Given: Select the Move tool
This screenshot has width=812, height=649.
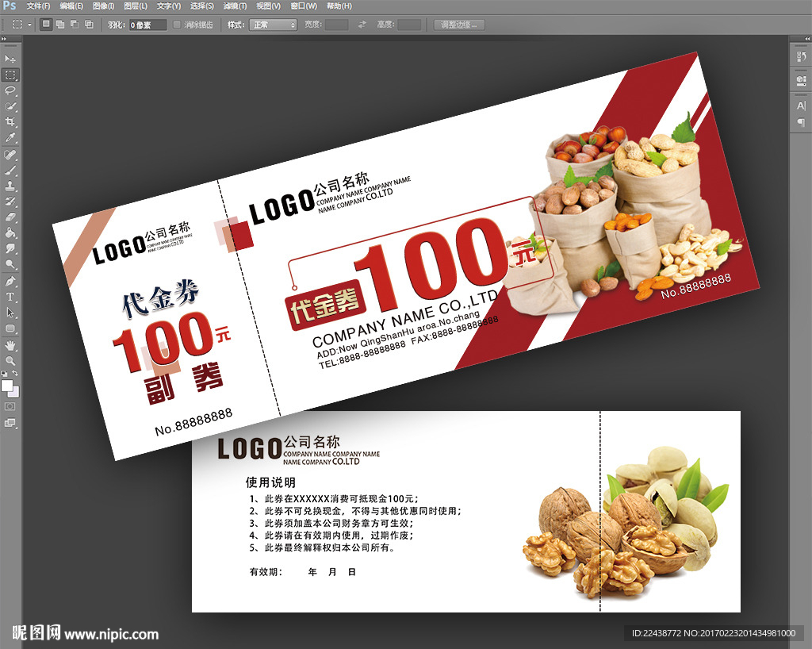Looking at the screenshot, I should click(10, 59).
